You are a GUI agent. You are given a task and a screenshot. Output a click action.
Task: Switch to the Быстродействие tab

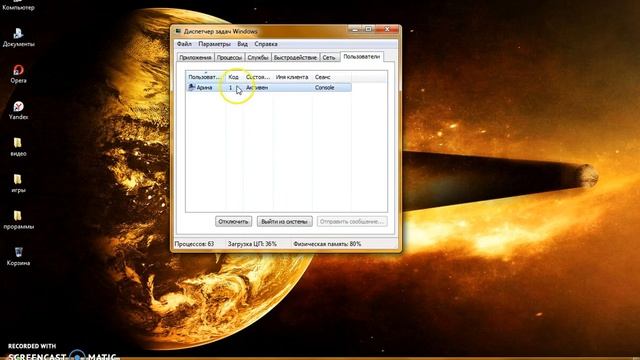coord(295,58)
